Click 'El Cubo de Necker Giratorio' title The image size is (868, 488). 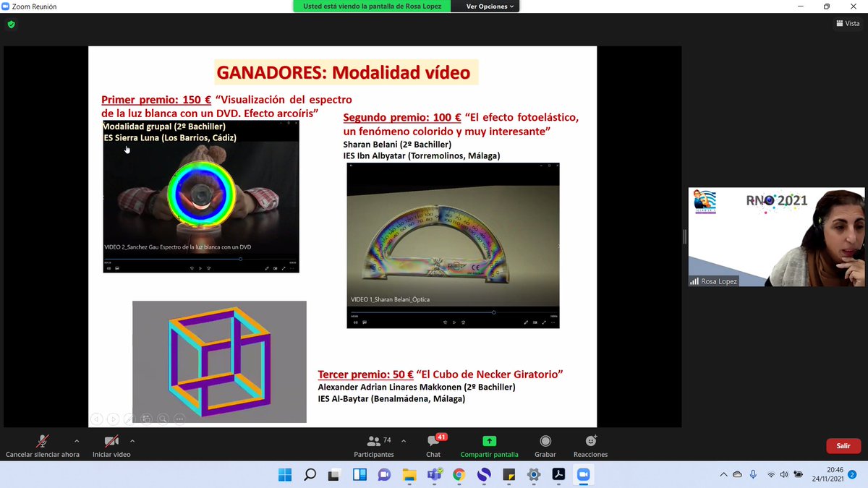coord(490,374)
